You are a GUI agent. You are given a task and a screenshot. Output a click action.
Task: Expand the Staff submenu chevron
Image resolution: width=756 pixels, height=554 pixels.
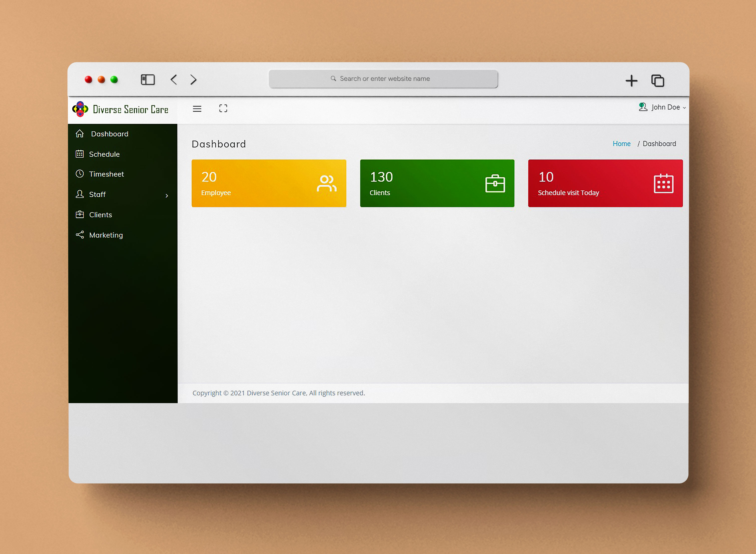click(167, 195)
